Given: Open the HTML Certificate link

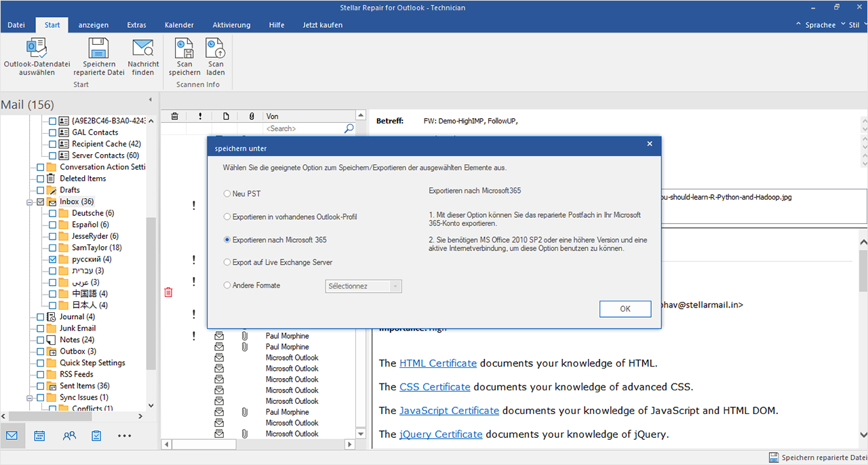Looking at the screenshot, I should (438, 363).
